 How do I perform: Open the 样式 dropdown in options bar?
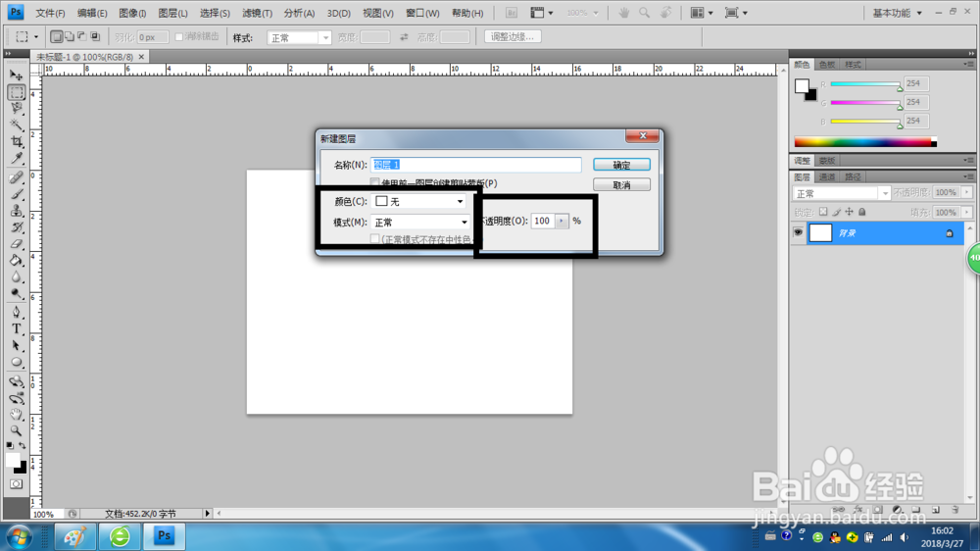(299, 38)
